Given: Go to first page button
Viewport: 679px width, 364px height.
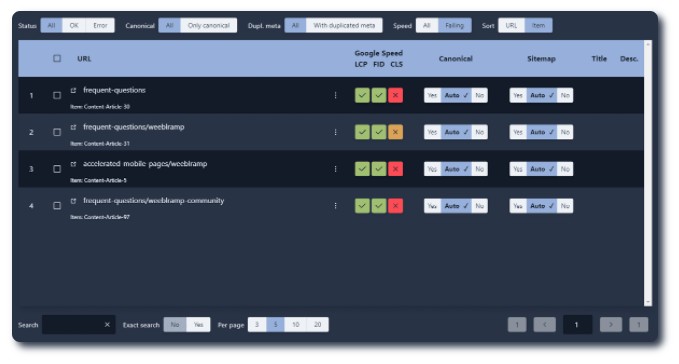Looking at the screenshot, I should [x=517, y=325].
